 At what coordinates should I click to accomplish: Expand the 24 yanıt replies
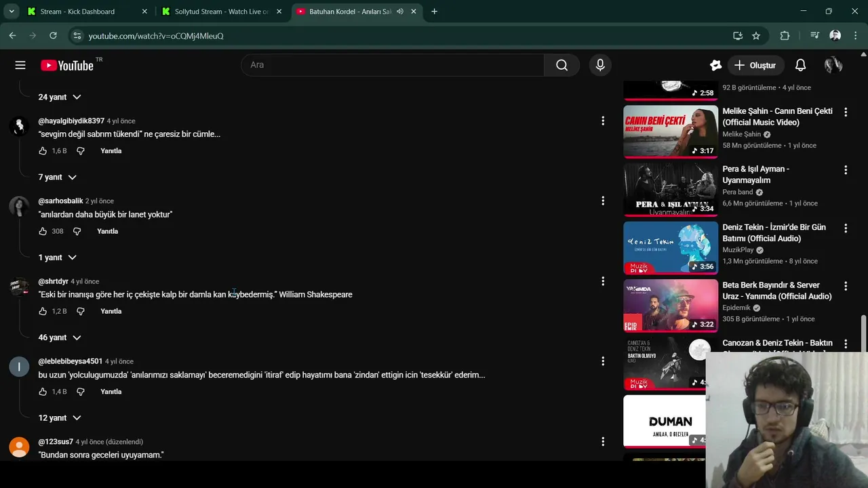coord(60,97)
